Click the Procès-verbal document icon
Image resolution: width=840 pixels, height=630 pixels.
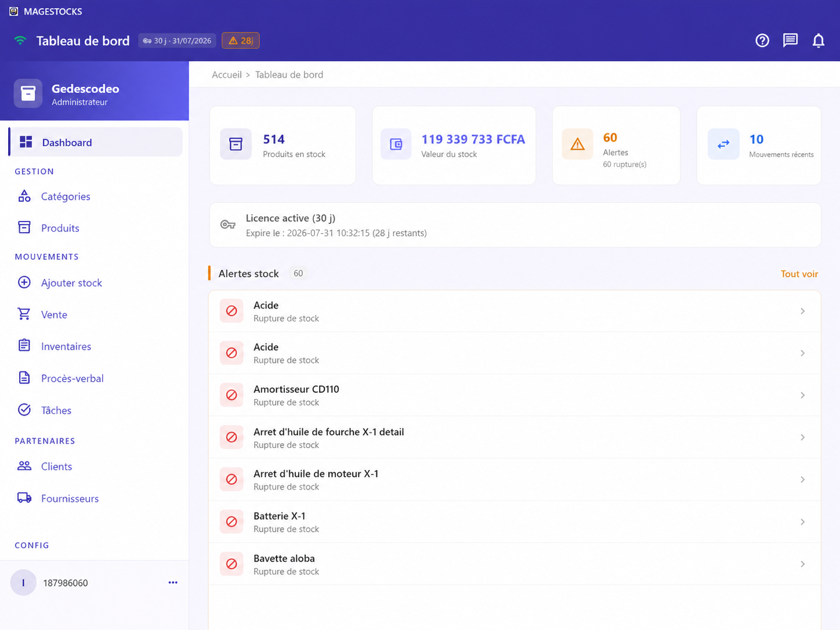click(24, 378)
